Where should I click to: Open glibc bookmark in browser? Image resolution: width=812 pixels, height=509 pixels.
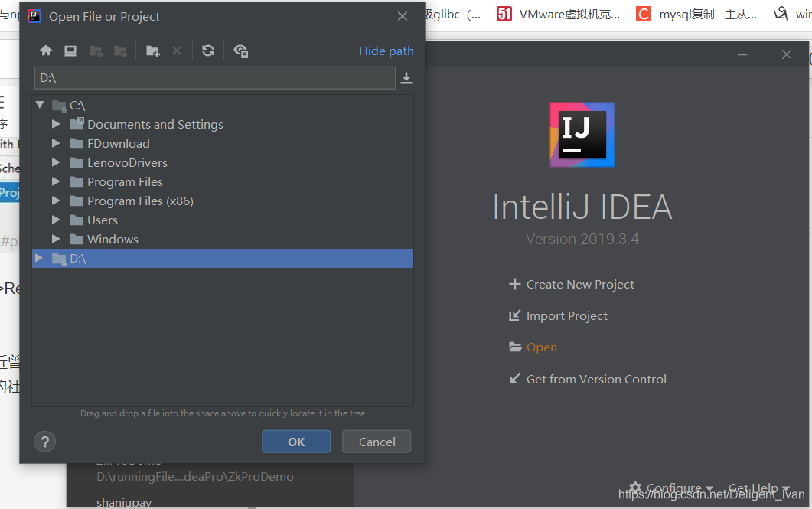click(x=453, y=14)
